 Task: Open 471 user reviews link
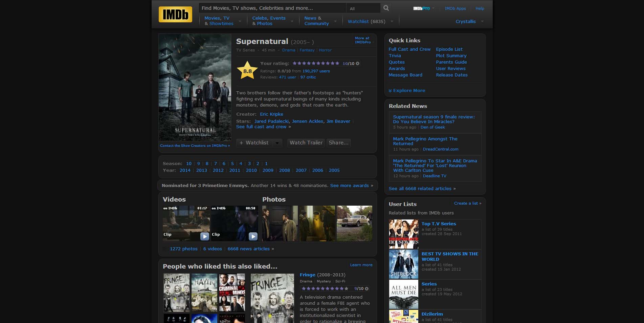[x=287, y=77]
